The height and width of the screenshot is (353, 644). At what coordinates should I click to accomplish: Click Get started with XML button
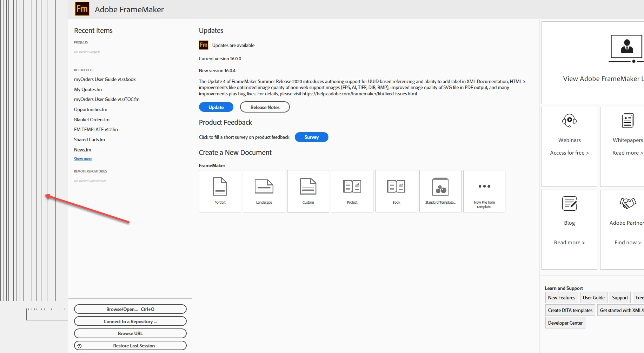click(621, 310)
